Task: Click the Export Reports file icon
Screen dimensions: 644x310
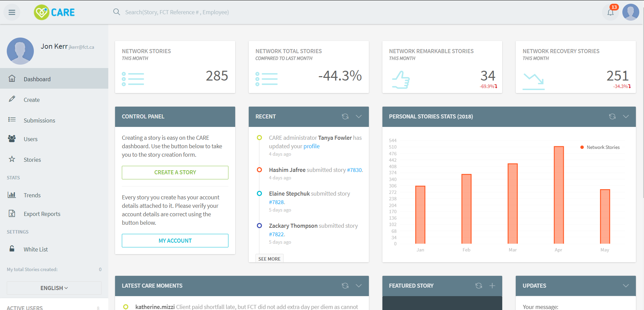Action: 12,213
